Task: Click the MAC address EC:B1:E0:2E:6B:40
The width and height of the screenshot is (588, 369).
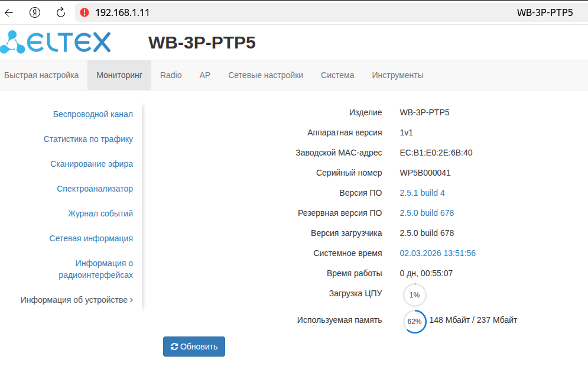Action: pyautogui.click(x=436, y=153)
